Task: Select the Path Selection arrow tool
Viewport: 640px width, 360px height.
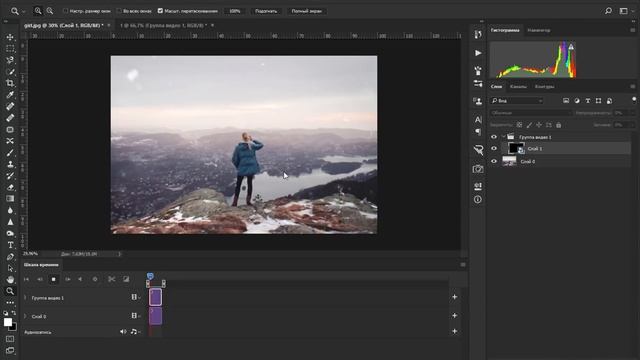Action: point(10,268)
